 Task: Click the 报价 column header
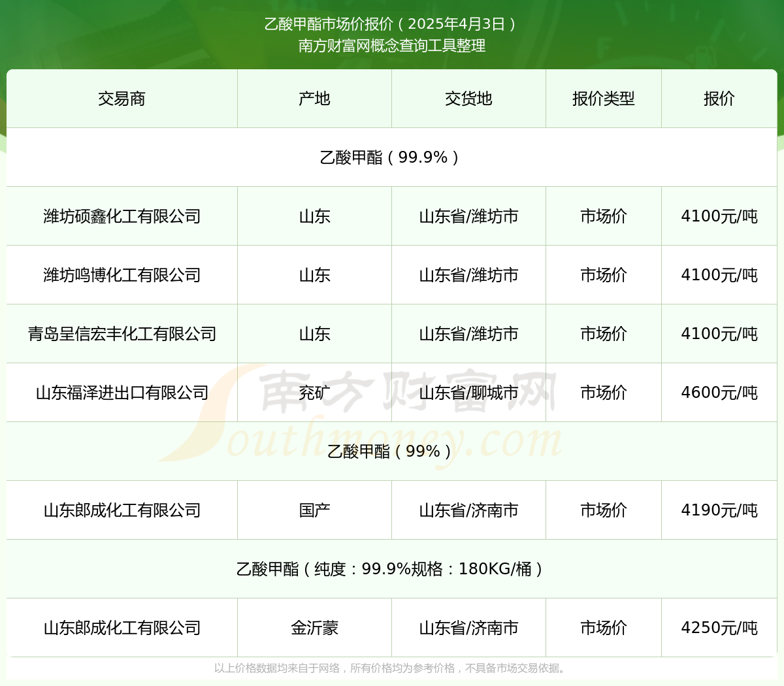pos(719,99)
